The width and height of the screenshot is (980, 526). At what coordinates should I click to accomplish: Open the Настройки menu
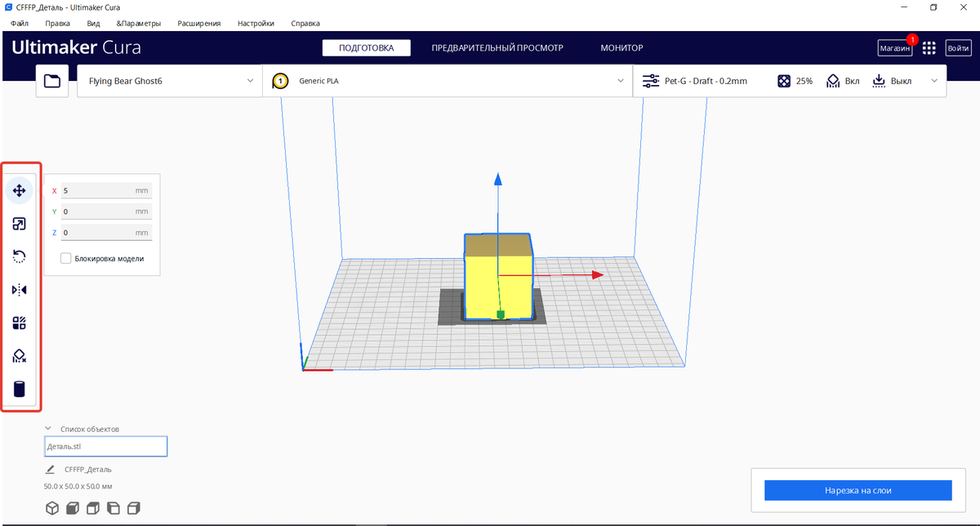256,24
